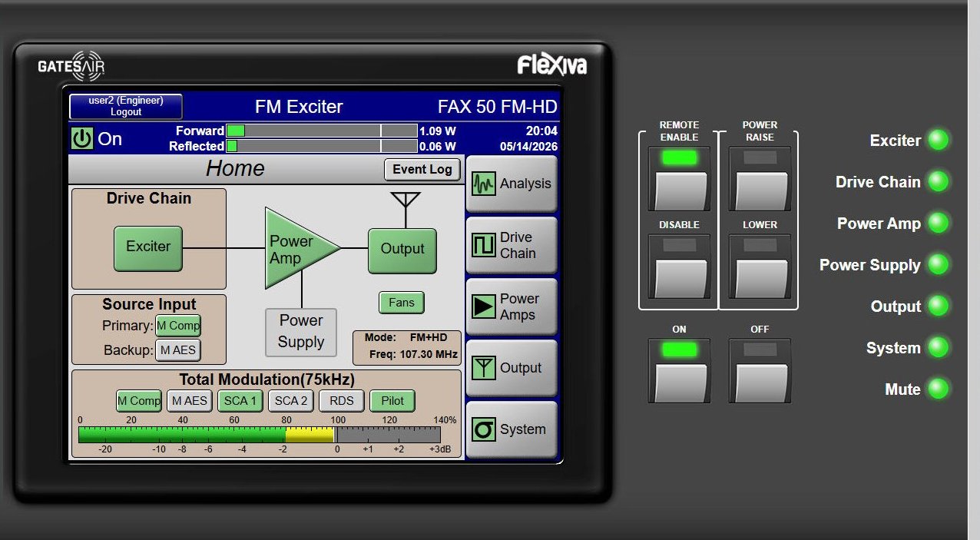Click the Forward power bar
Viewport: 980px width, 540px height.
(322, 131)
